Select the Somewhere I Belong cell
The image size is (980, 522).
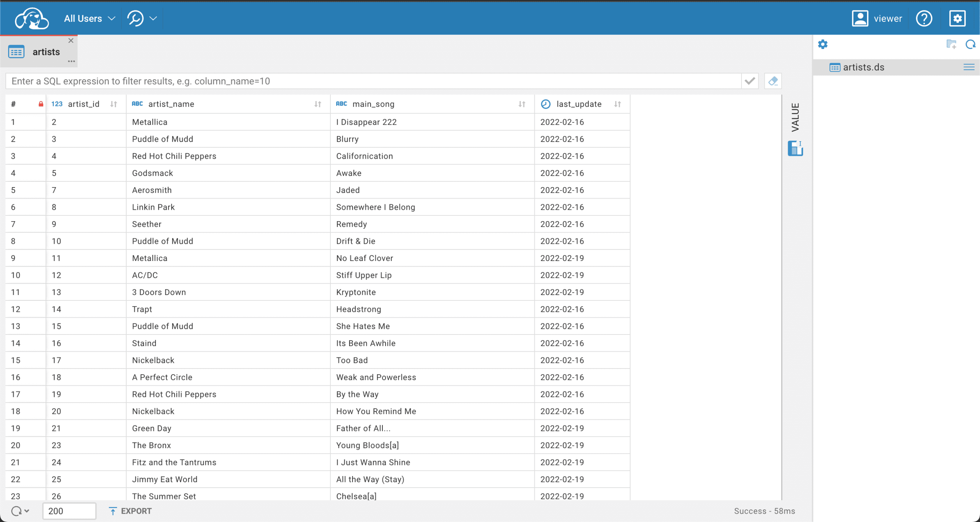[432, 207]
